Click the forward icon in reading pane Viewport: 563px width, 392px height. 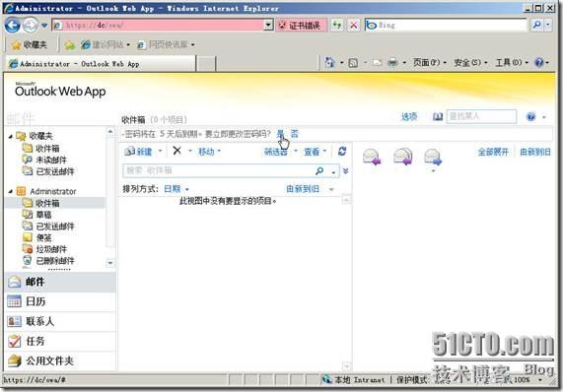[x=433, y=157]
